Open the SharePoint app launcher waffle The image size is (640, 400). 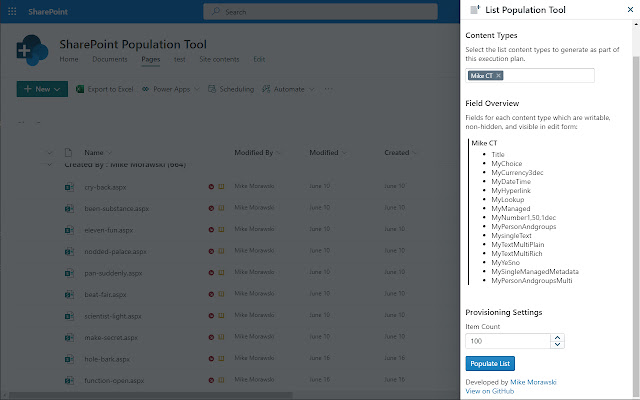coord(12,11)
